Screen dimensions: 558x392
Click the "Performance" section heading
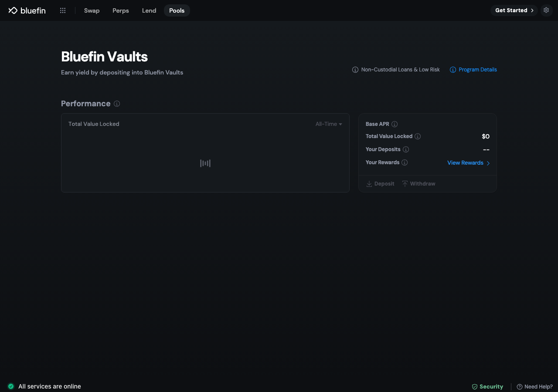pos(86,104)
